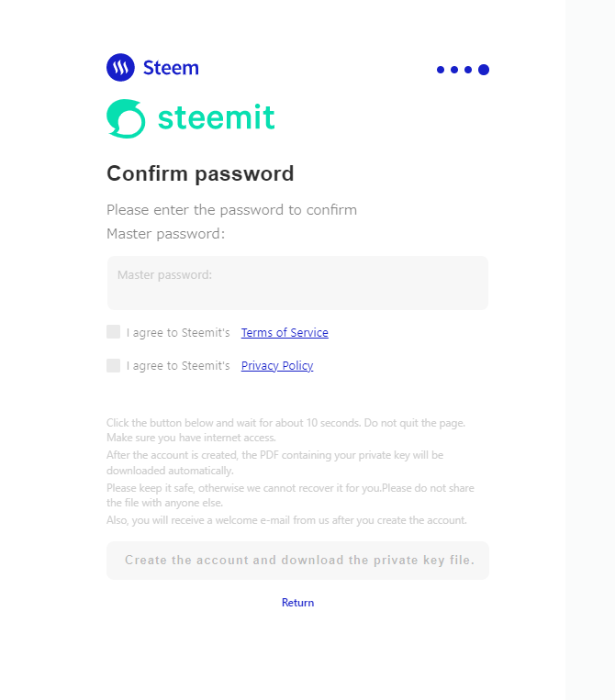Click the green steemit wordmark
615x700 pixels.
click(216, 117)
